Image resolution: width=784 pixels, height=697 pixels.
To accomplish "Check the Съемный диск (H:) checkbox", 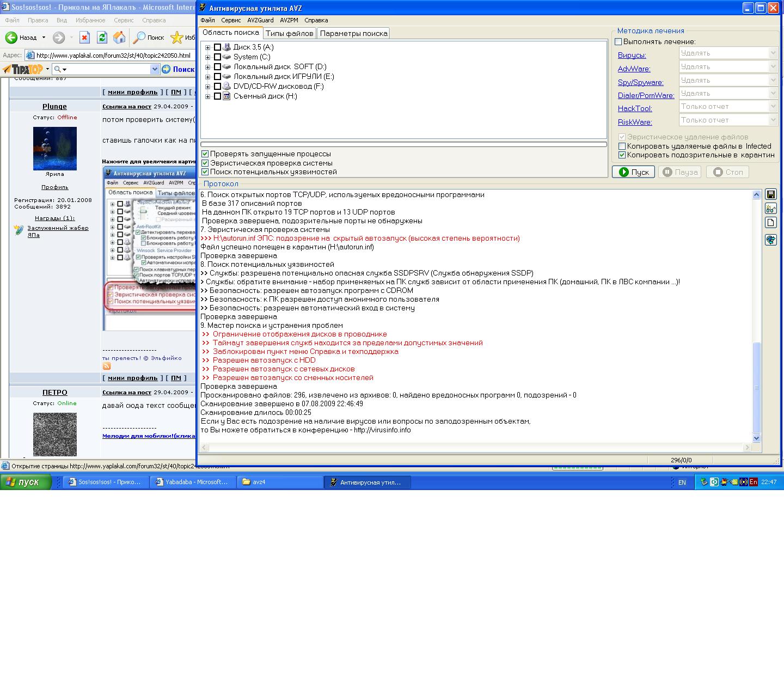I will click(x=218, y=96).
